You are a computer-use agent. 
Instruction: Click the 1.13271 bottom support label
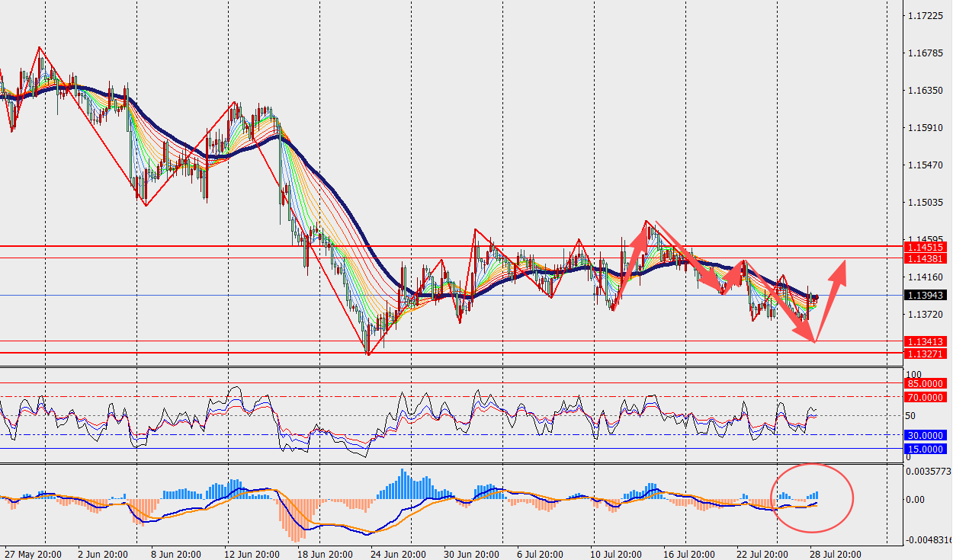coord(926,354)
